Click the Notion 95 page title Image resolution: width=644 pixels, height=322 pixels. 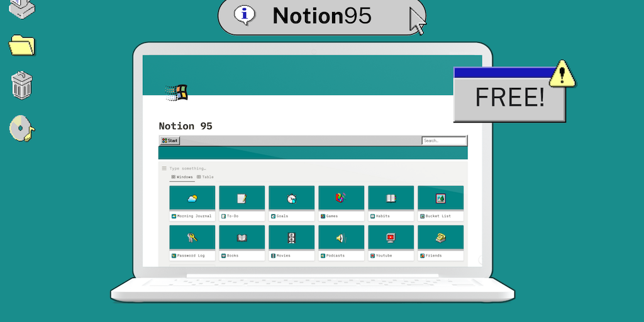click(186, 126)
